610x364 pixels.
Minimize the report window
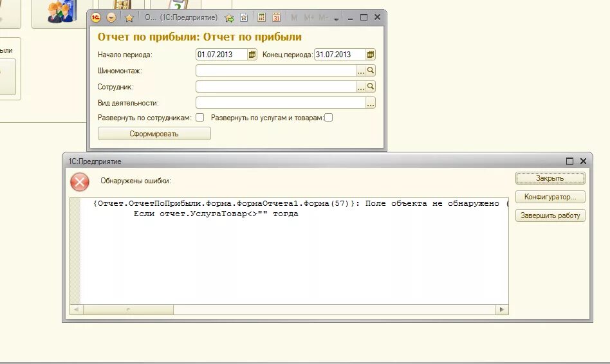350,18
